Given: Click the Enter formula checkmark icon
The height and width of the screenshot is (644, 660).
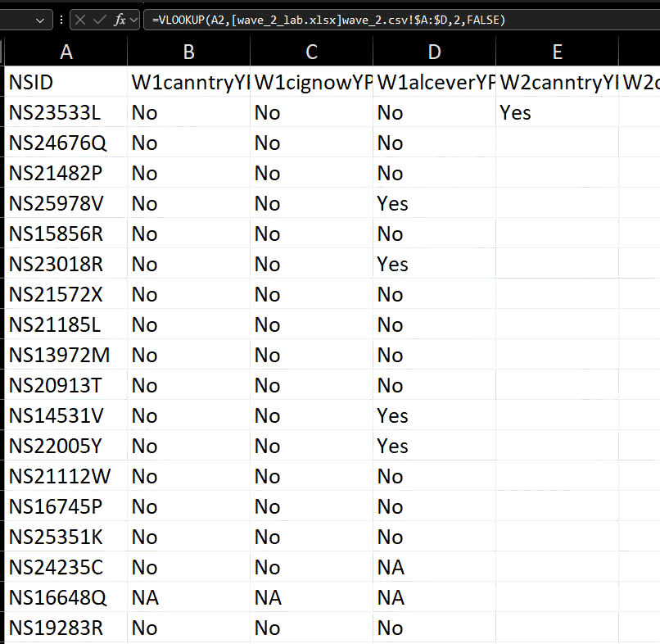Looking at the screenshot, I should [100, 20].
